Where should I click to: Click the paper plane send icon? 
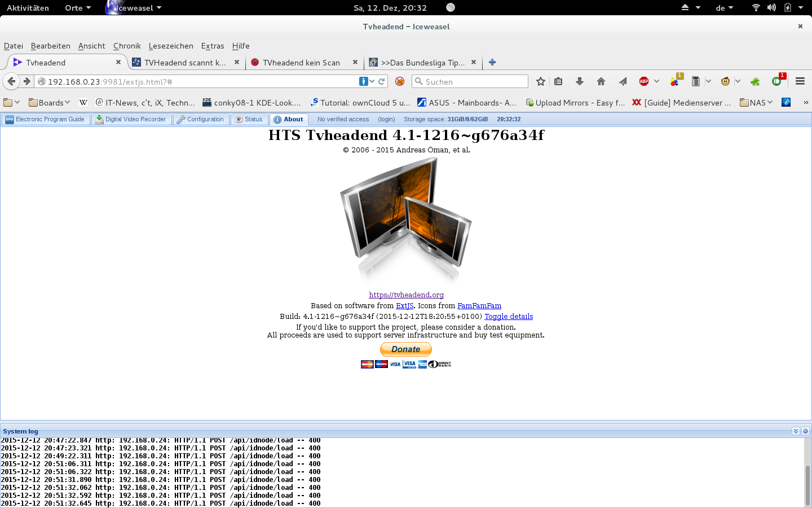pyautogui.click(x=623, y=81)
